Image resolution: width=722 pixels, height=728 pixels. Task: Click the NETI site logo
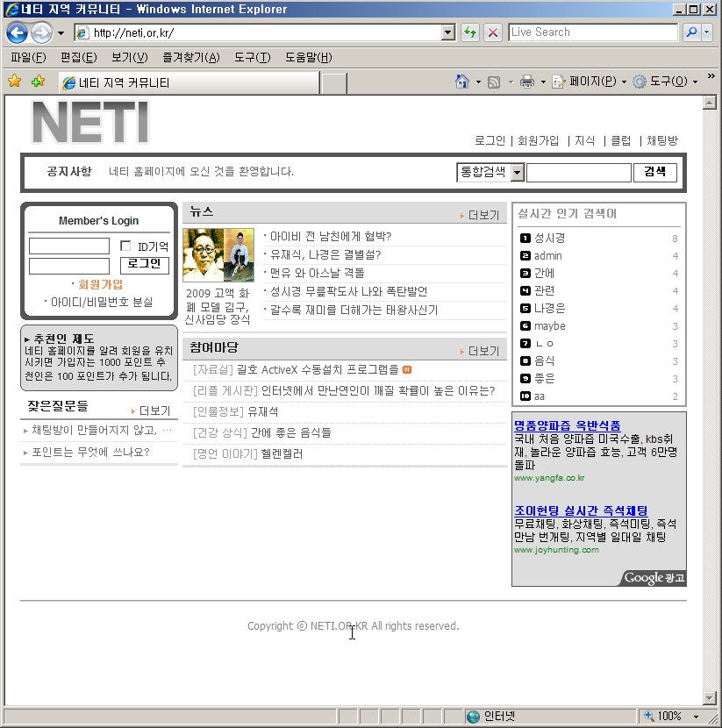coord(90,122)
